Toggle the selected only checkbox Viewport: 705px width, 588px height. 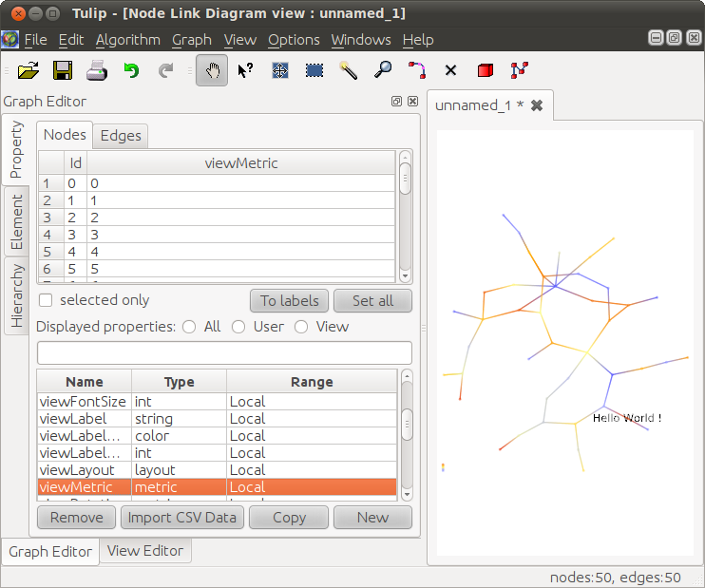click(x=46, y=300)
